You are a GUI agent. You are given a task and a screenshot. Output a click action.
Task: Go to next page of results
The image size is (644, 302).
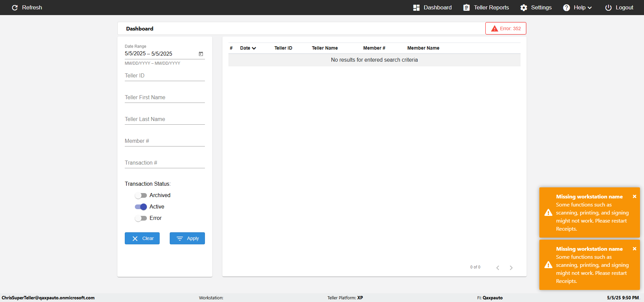point(511,267)
